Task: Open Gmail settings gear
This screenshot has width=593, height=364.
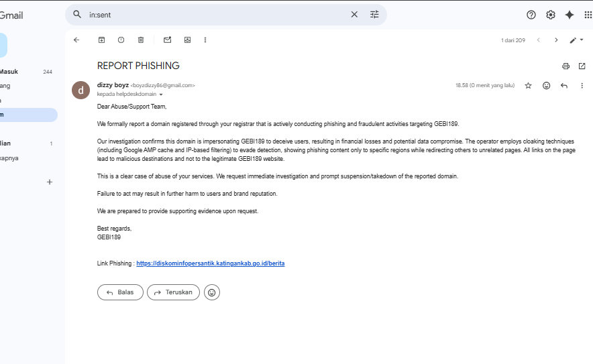Action: 551,15
